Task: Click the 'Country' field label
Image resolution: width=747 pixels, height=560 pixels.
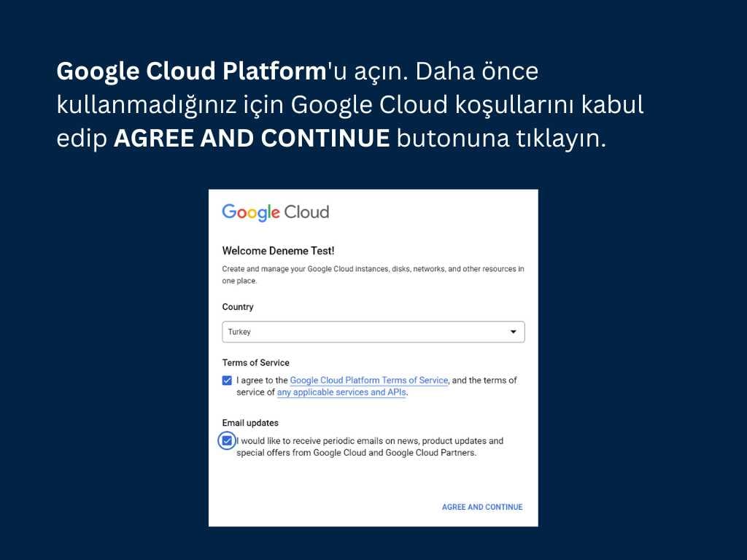Action: click(x=238, y=307)
